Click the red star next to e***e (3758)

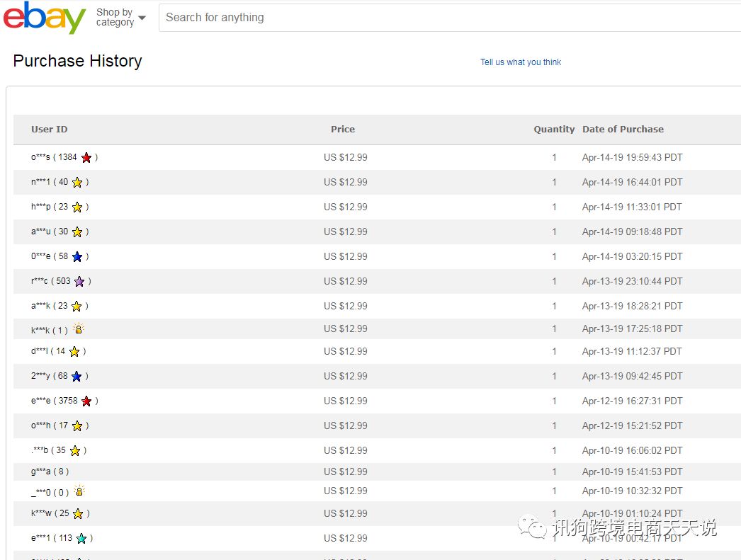click(86, 401)
